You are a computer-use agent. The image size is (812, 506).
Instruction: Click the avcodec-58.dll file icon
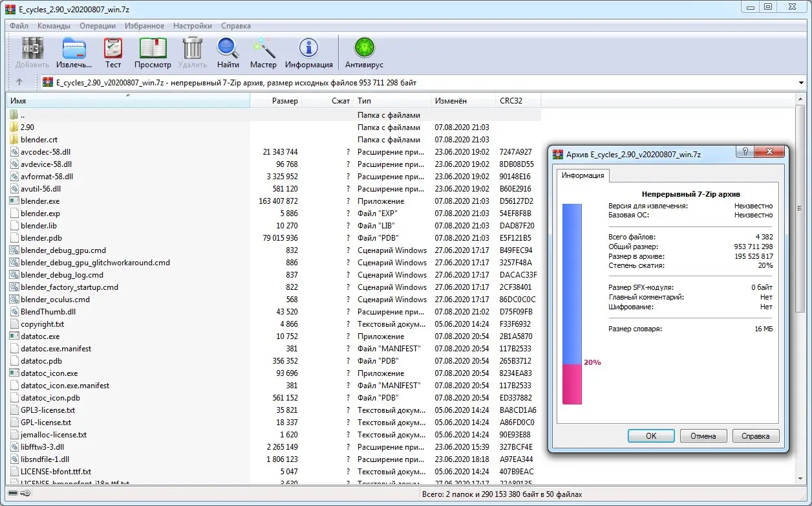coord(15,152)
